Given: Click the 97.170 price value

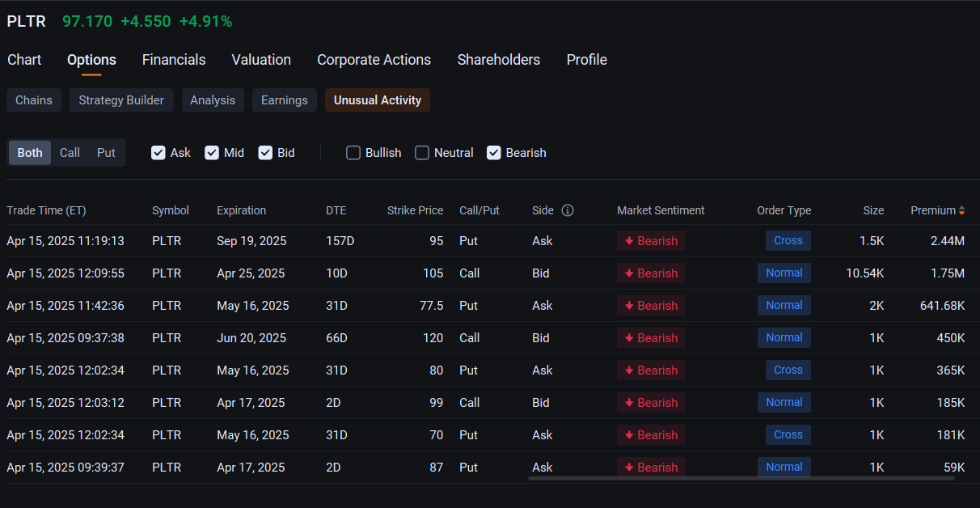Looking at the screenshot, I should coord(87,22).
